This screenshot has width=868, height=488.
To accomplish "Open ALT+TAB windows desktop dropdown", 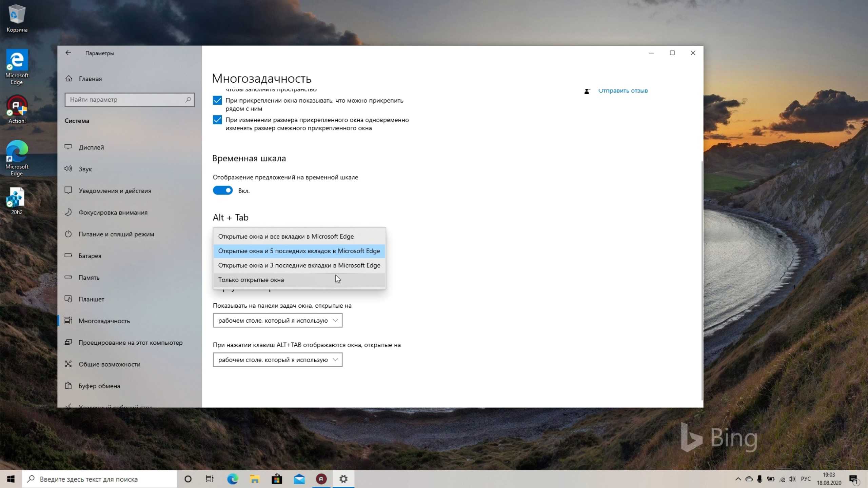I will pyautogui.click(x=277, y=360).
